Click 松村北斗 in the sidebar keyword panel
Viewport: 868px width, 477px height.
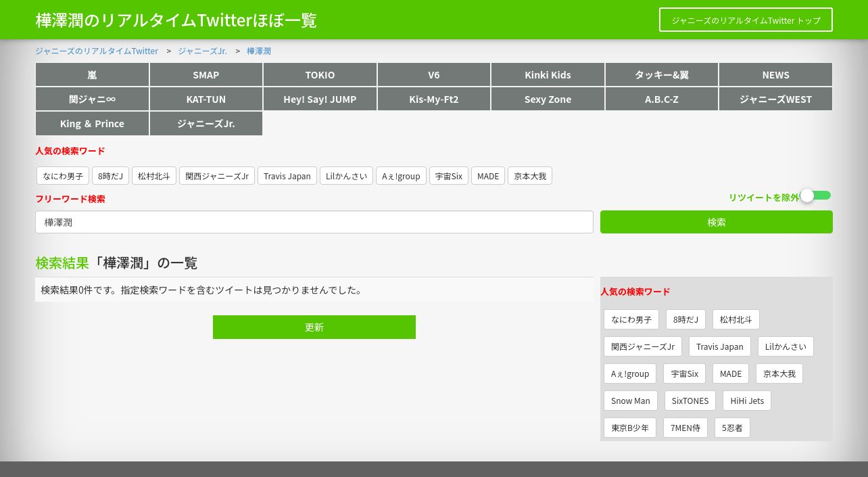click(736, 319)
